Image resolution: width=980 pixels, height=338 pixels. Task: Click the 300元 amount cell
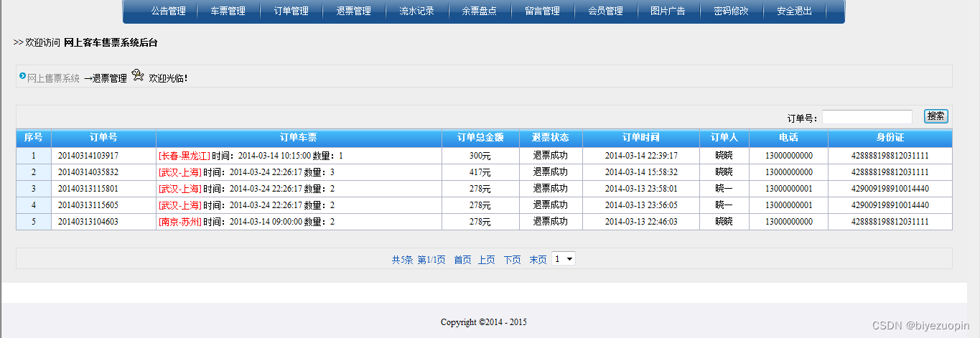480,156
